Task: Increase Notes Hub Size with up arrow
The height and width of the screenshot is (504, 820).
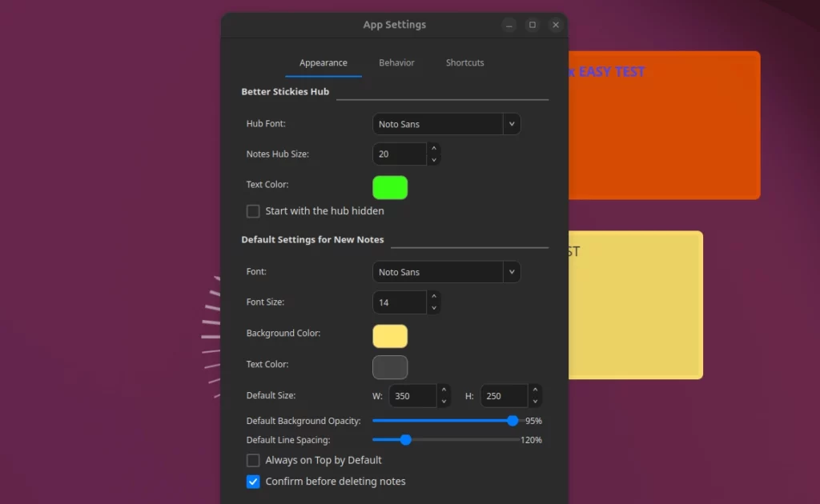Action: pyautogui.click(x=433, y=148)
